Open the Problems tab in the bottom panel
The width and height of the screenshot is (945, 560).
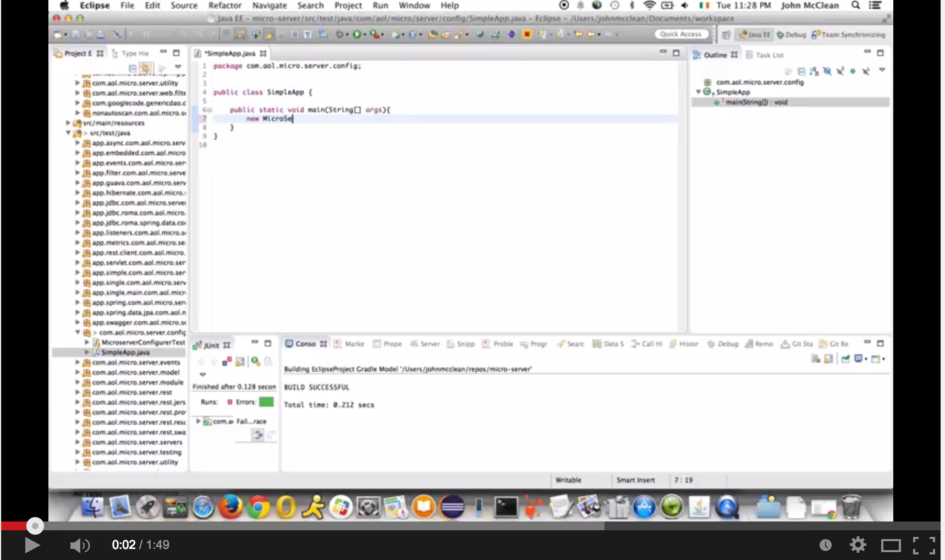pos(498,344)
